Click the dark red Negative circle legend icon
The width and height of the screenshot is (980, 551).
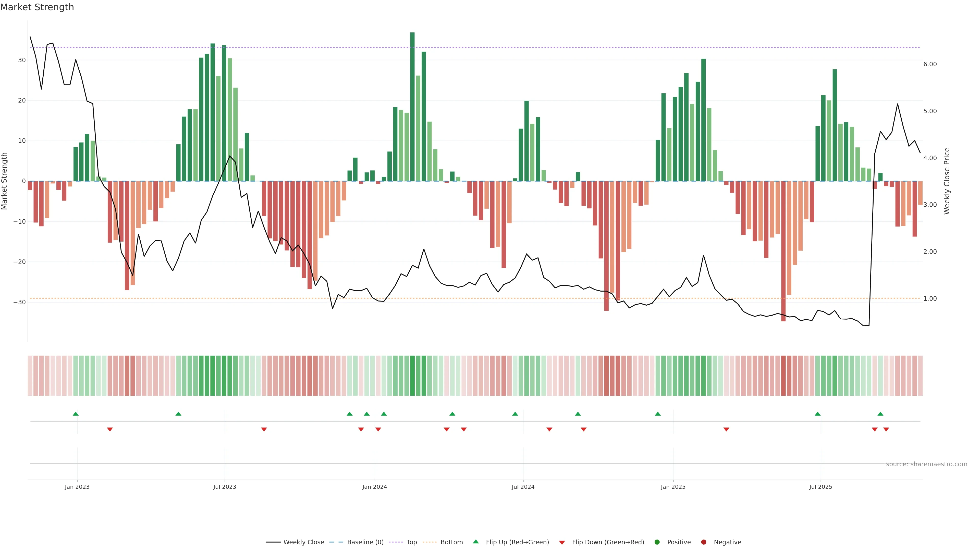coord(703,542)
